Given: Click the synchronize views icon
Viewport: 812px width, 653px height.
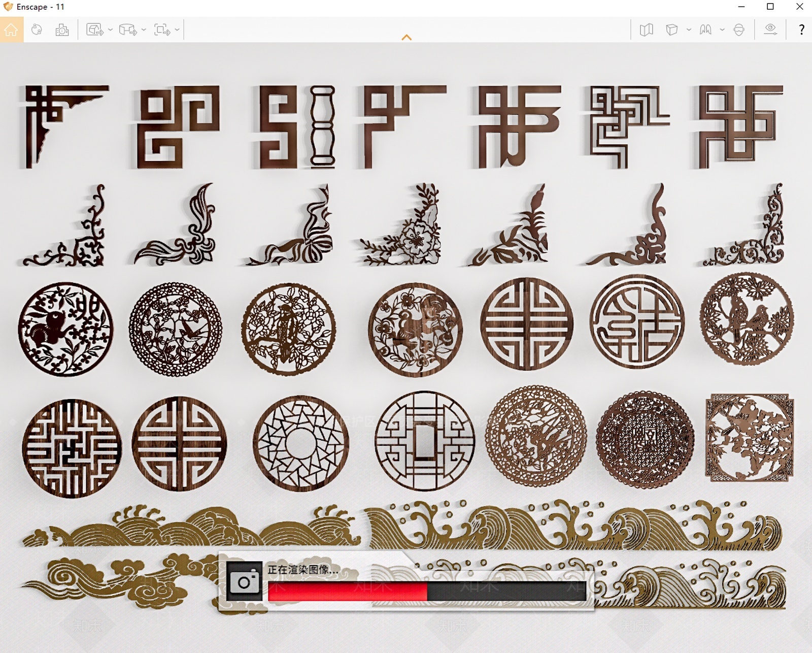Looking at the screenshot, I should (x=37, y=30).
